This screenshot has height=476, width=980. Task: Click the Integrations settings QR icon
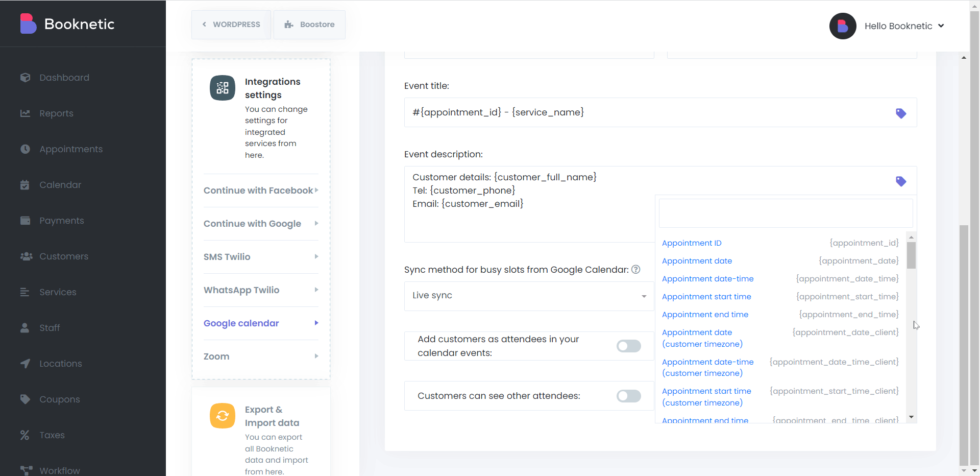point(223,88)
